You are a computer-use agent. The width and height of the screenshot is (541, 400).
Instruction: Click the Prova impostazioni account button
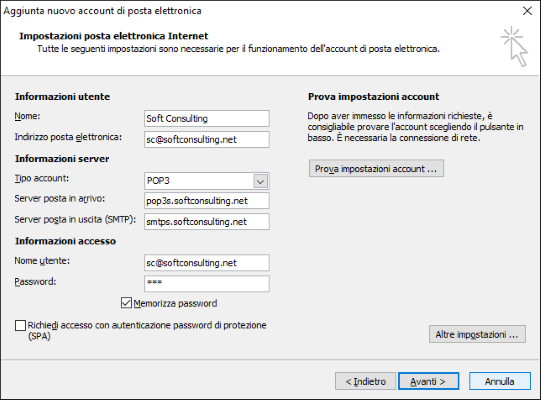click(x=376, y=168)
